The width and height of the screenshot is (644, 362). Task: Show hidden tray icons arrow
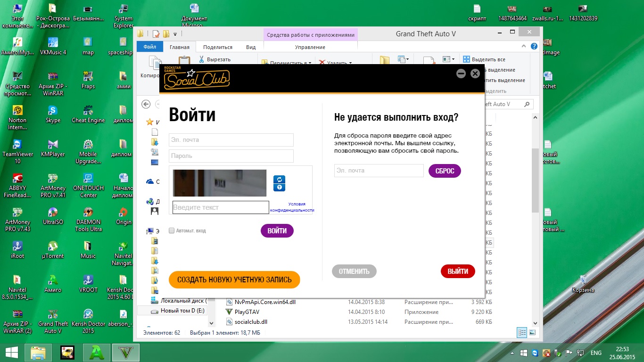(513, 353)
